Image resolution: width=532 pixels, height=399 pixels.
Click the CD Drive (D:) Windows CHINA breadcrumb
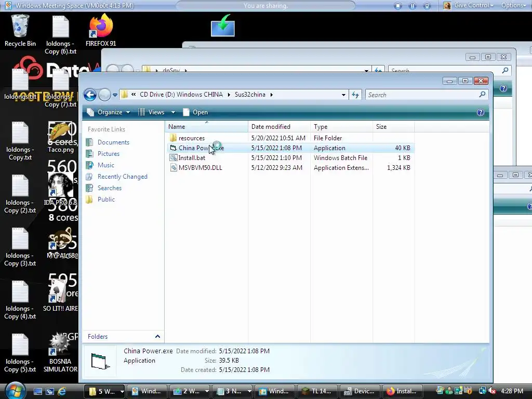pyautogui.click(x=181, y=95)
